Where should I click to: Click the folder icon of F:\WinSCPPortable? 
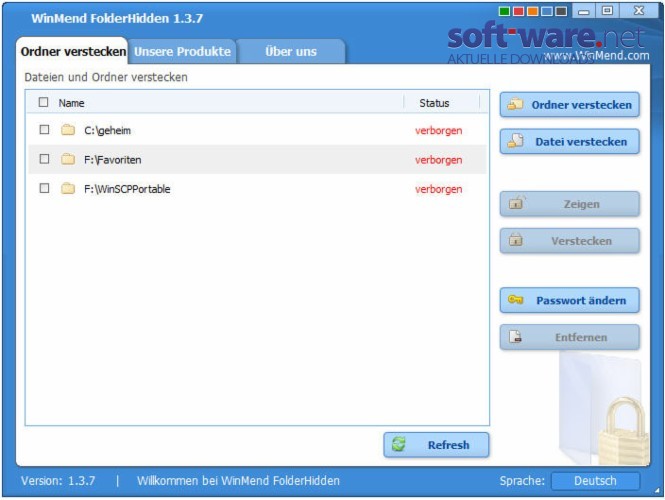tap(68, 188)
